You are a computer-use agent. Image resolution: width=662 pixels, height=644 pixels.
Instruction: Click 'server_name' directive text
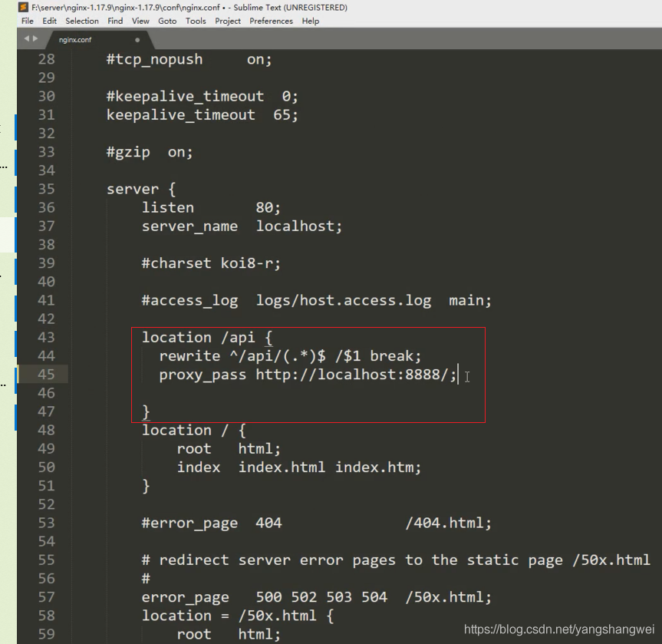click(x=189, y=226)
